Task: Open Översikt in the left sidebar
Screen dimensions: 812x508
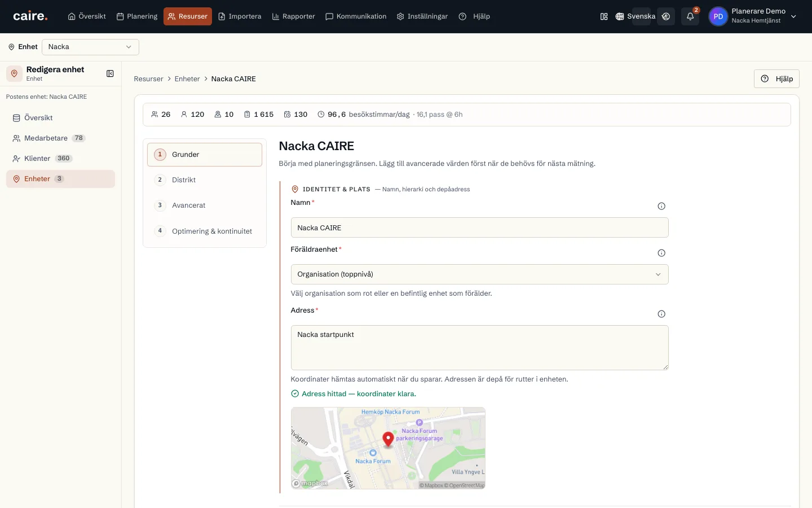Action: 60,118
